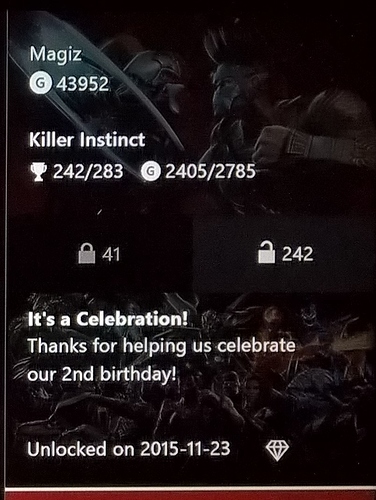376x500 pixels.
Task: Click the Unlocked on 2015-11-23 date
Action: 129,449
